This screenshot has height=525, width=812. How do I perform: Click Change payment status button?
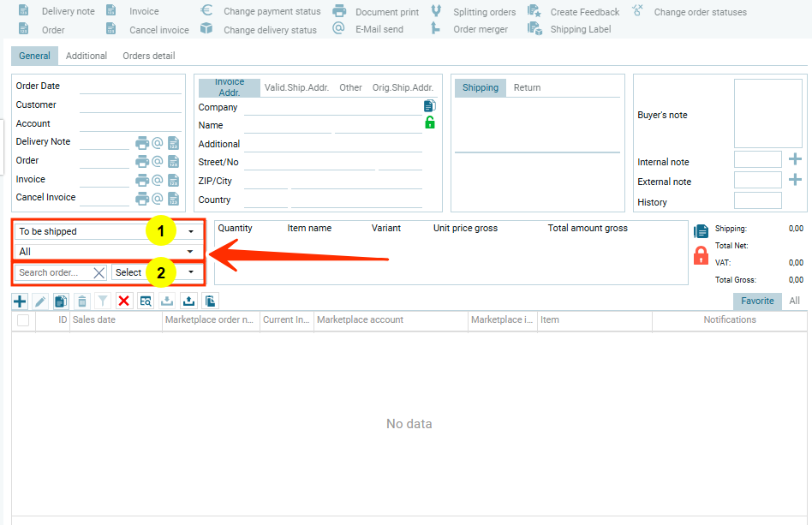tap(261, 11)
